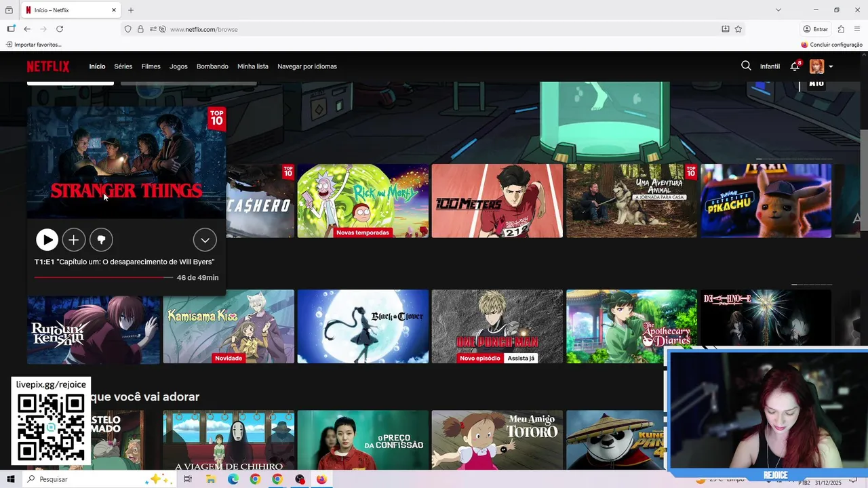868x488 pixels.
Task: Click episode title Capítulo um text
Action: point(125,262)
